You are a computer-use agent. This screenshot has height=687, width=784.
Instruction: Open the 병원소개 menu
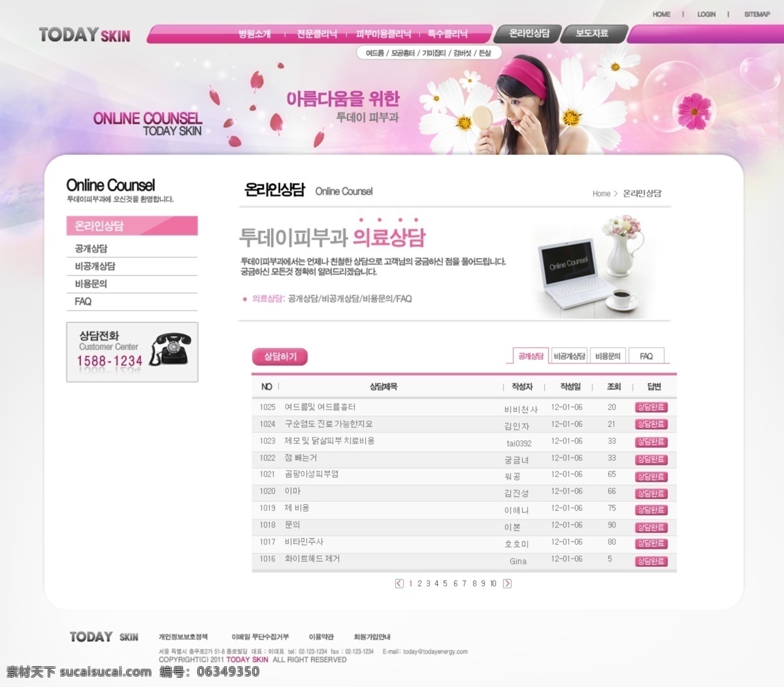(x=255, y=34)
